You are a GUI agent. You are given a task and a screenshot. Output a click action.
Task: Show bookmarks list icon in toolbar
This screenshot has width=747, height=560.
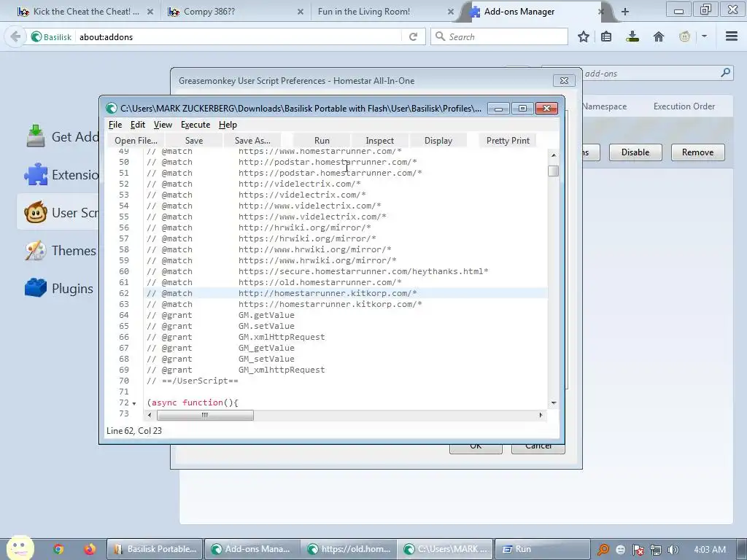(606, 36)
